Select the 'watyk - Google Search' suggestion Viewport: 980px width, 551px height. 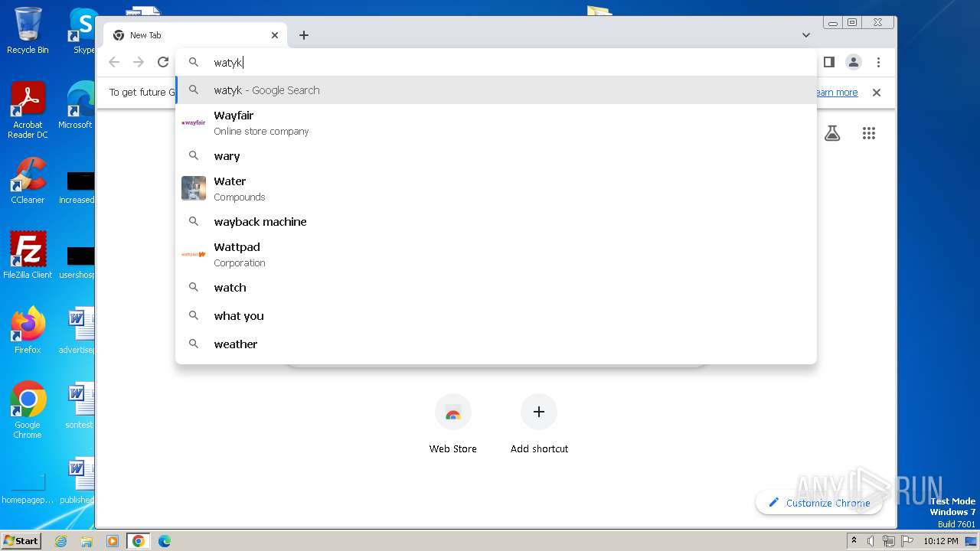(x=496, y=90)
